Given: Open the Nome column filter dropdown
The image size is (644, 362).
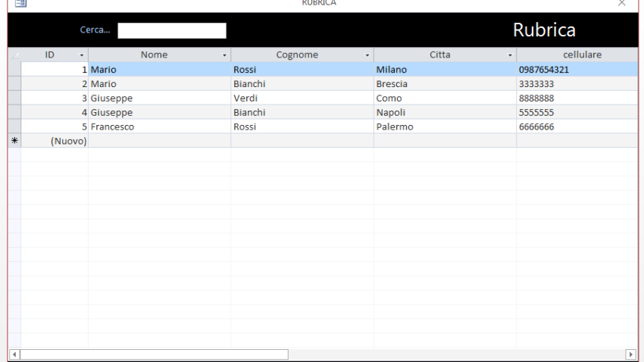Looking at the screenshot, I should point(224,55).
